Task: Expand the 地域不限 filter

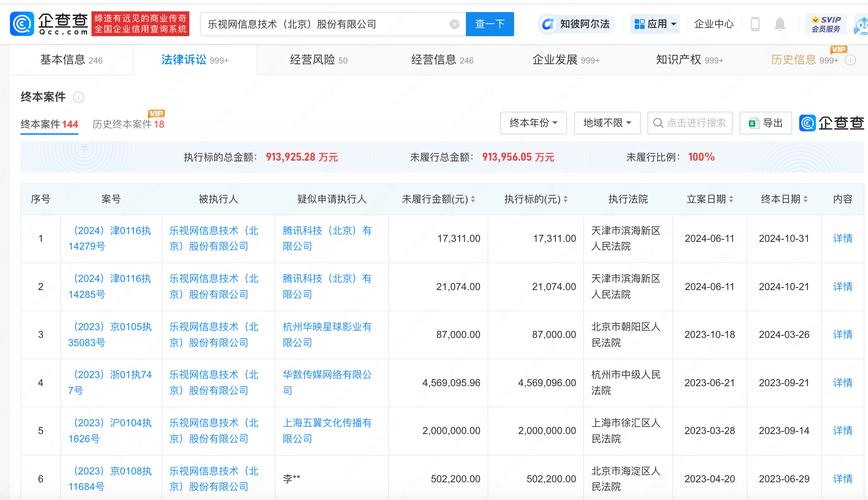Action: [x=607, y=123]
